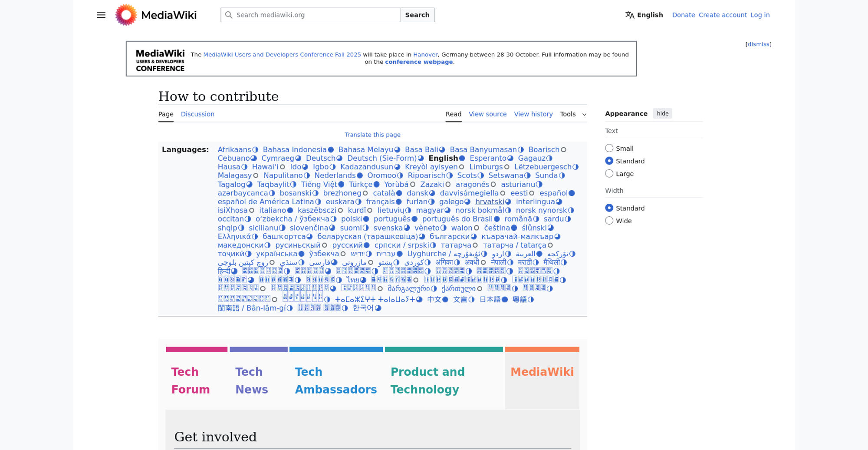Click the progress icon next to Afrikaans
868x450 pixels.
(x=255, y=150)
